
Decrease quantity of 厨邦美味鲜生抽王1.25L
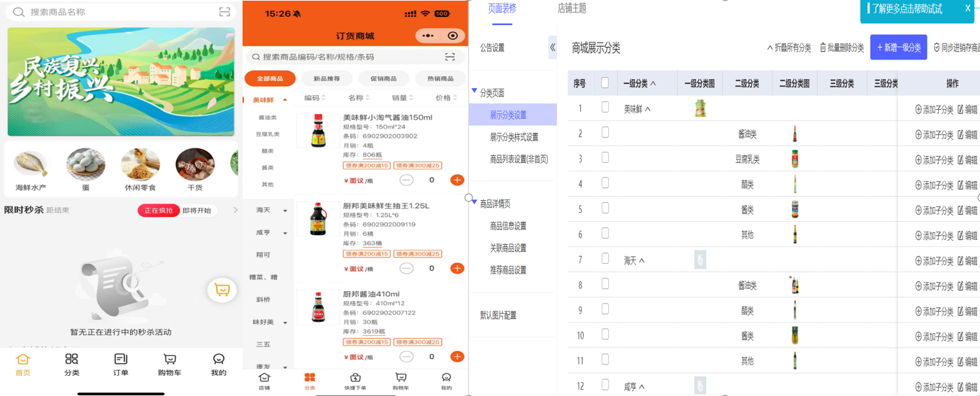coord(406,268)
